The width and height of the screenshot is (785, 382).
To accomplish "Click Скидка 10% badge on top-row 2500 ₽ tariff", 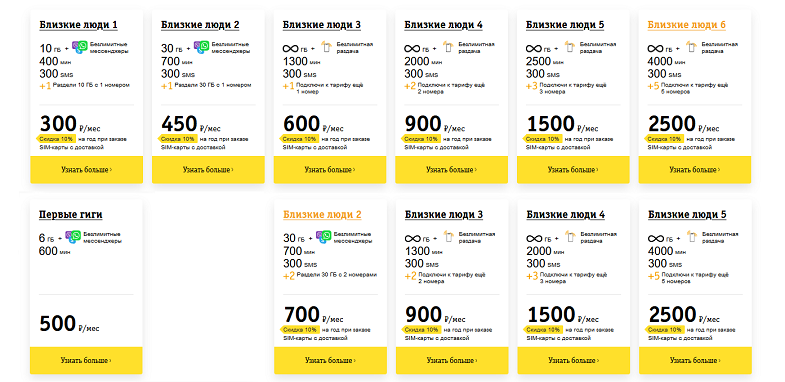I will pos(664,139).
